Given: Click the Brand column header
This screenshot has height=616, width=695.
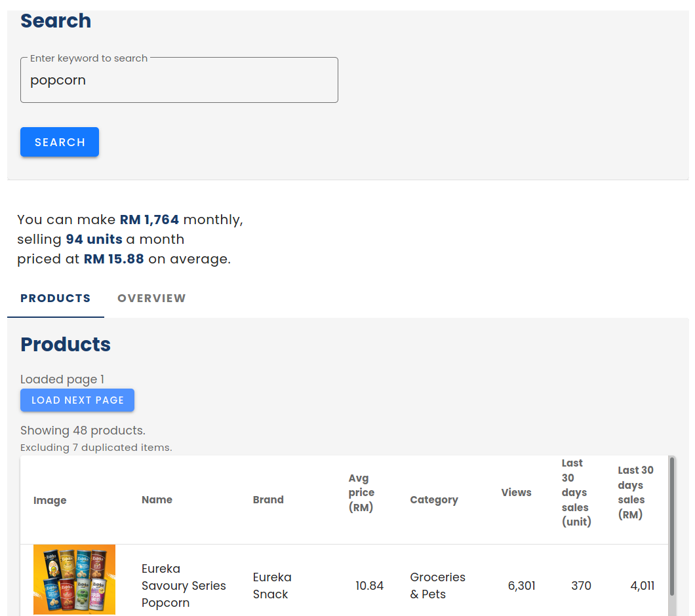Looking at the screenshot, I should (268, 500).
